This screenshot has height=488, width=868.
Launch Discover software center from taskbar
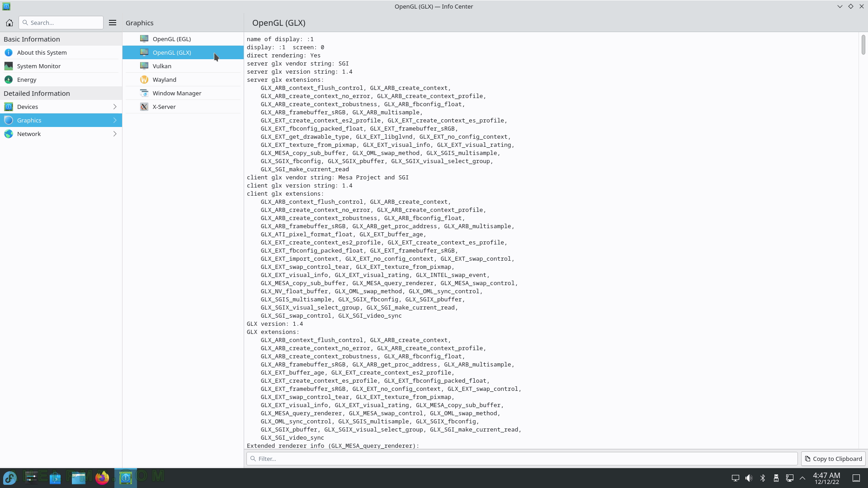coord(55,478)
